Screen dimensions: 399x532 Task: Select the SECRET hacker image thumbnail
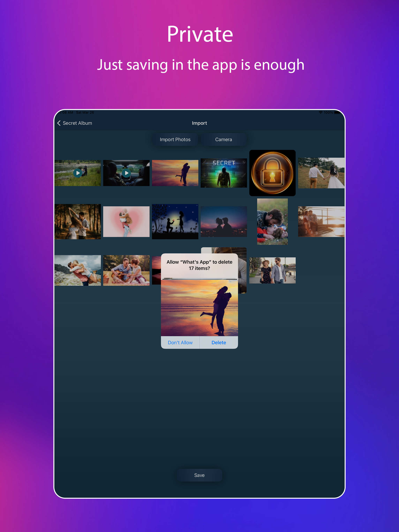pyautogui.click(x=224, y=173)
